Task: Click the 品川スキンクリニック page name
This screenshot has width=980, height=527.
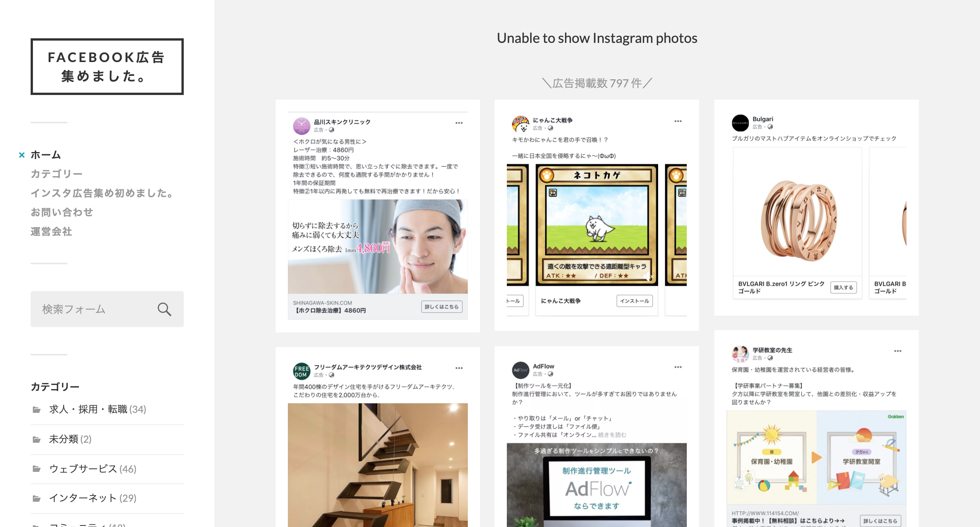Action: (342, 122)
